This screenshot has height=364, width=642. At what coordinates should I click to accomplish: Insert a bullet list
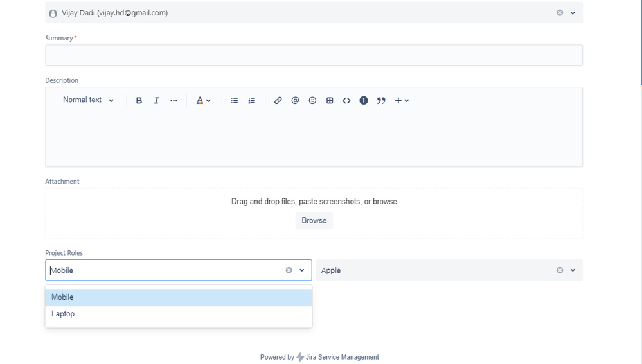click(x=234, y=101)
